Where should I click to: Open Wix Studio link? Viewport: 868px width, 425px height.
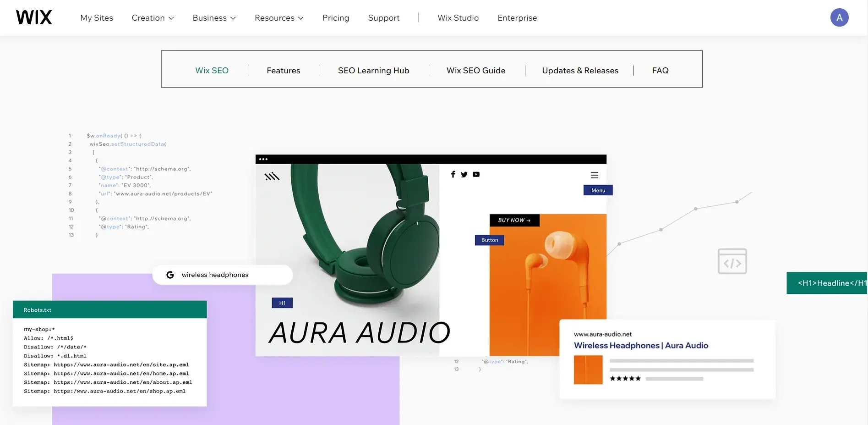coord(458,18)
